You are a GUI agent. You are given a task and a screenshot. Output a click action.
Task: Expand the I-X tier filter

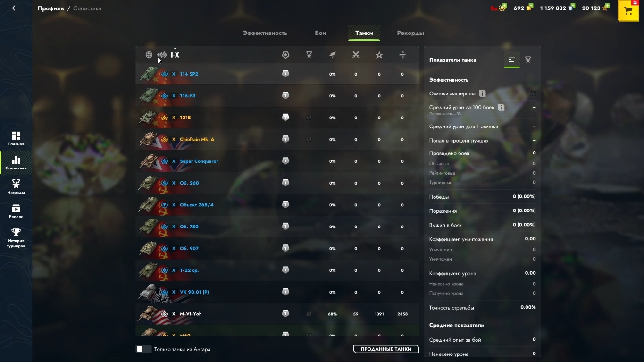coord(175,55)
